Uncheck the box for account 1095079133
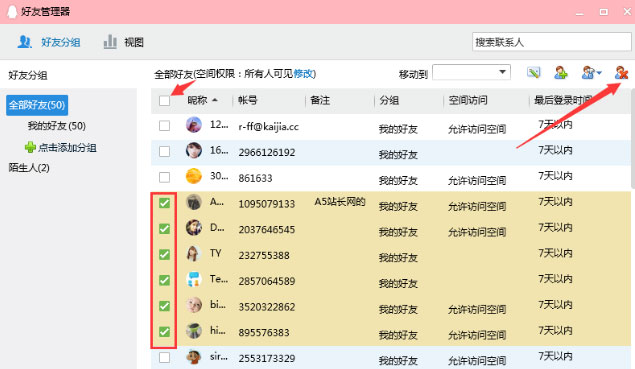The width and height of the screenshot is (635, 369). coord(164,203)
